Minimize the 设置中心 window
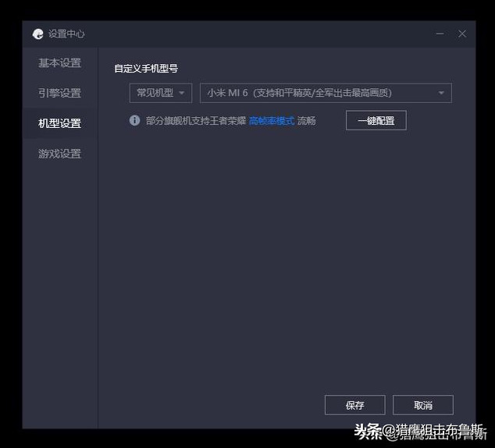495x448 pixels. point(440,34)
